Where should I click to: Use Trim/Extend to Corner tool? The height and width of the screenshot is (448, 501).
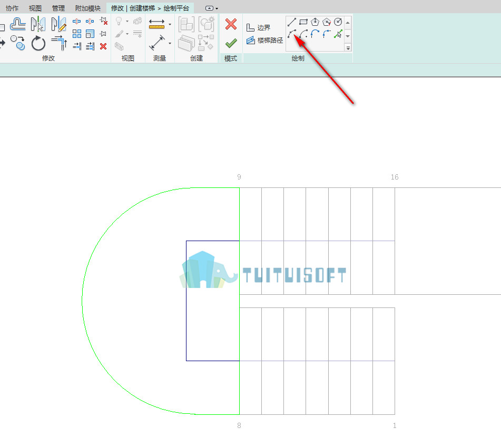(x=59, y=43)
